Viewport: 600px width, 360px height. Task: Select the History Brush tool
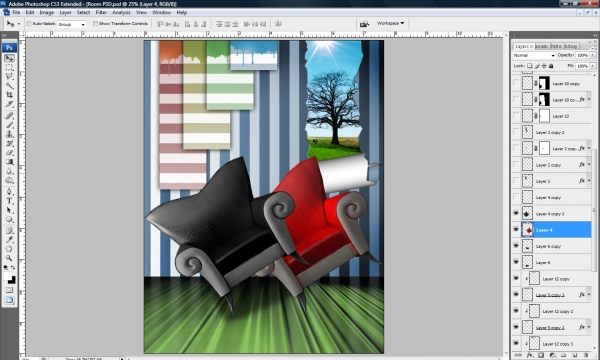tap(9, 143)
